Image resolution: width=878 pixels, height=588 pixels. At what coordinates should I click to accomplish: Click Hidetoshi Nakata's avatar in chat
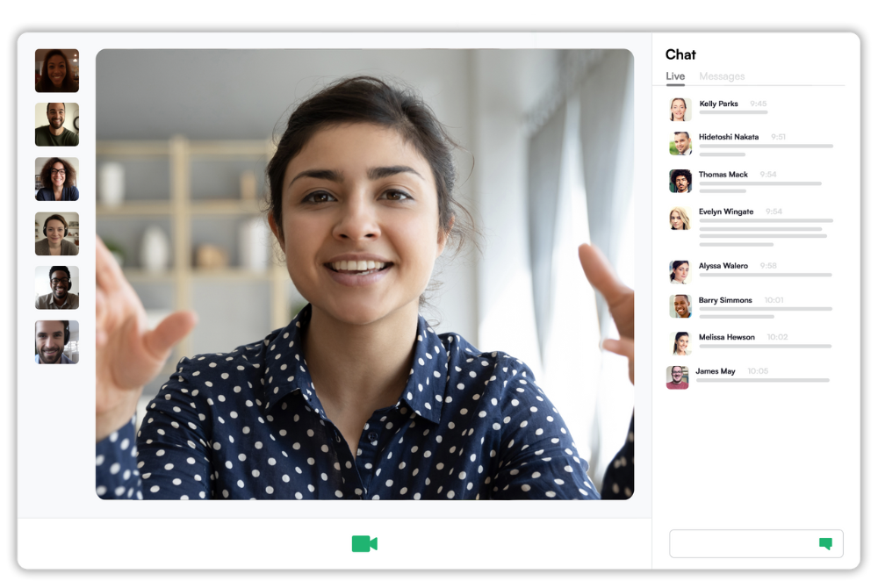(x=680, y=143)
